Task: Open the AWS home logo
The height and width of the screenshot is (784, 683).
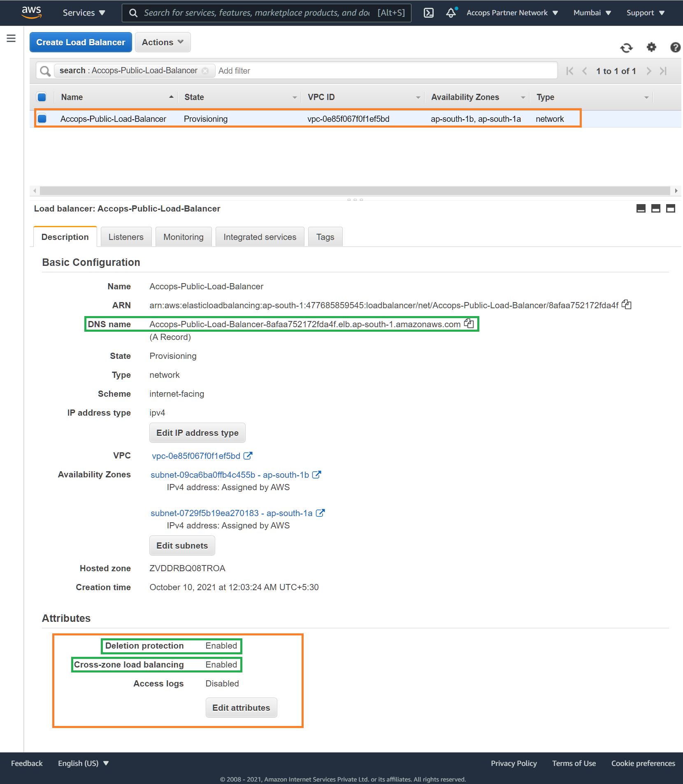Action: click(31, 12)
